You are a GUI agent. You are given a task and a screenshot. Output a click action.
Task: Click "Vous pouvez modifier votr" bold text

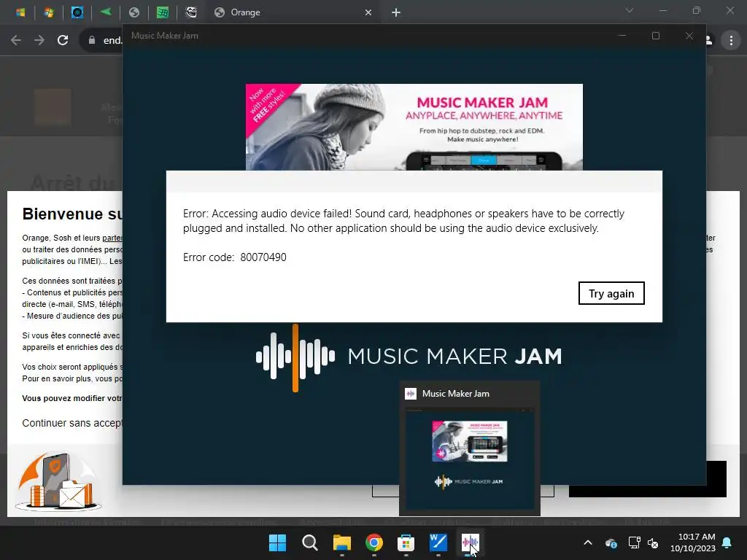click(x=72, y=398)
